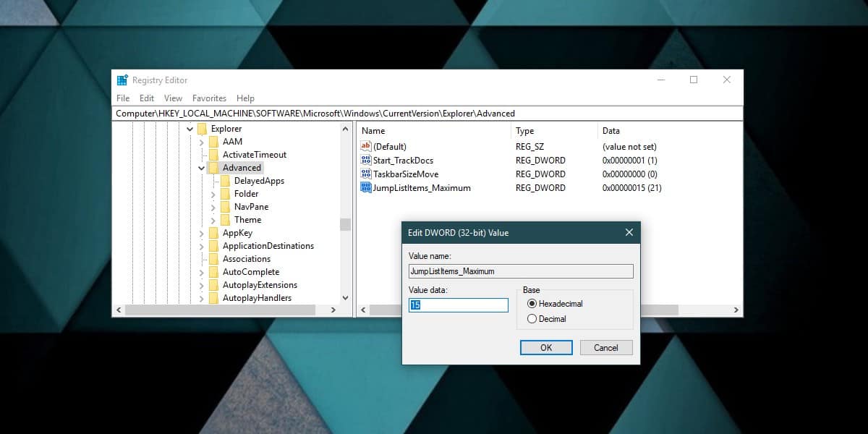Click the AppKey folder icon

[213, 233]
